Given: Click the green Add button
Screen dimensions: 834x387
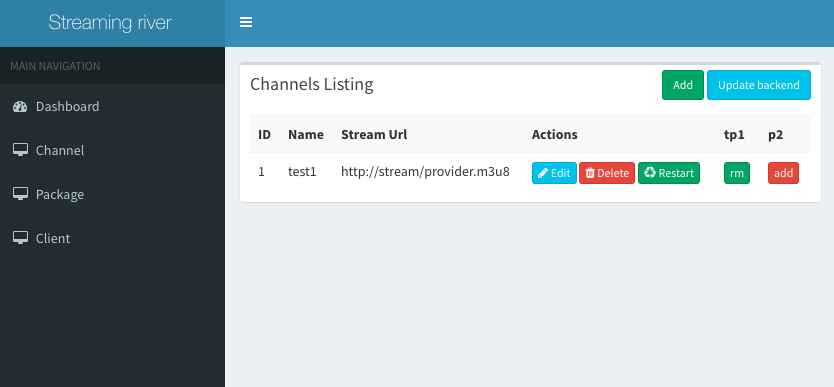Looking at the screenshot, I should click(x=683, y=85).
